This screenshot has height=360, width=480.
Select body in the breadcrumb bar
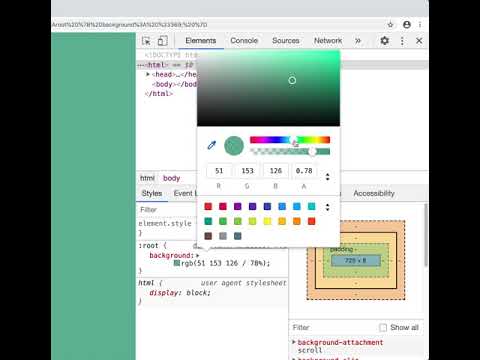coord(171,178)
